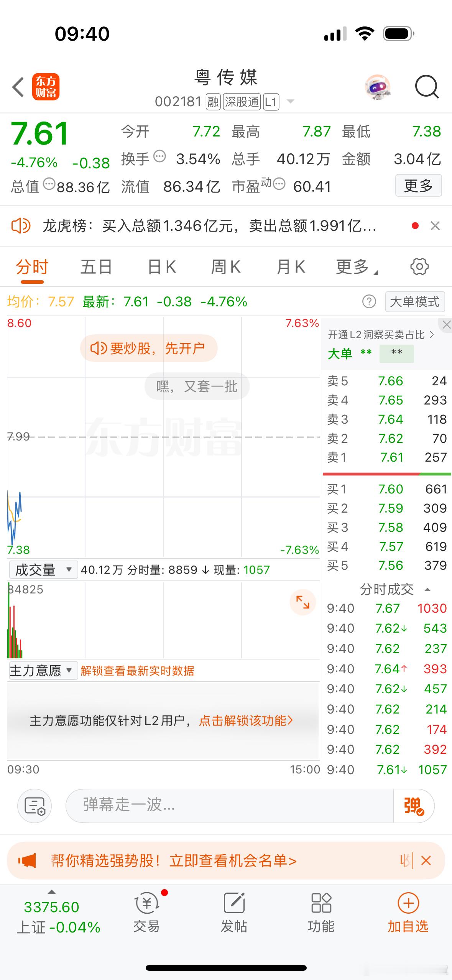This screenshot has width=452, height=980.
Task: Close the 强势股 banner with X
Action: pyautogui.click(x=426, y=861)
